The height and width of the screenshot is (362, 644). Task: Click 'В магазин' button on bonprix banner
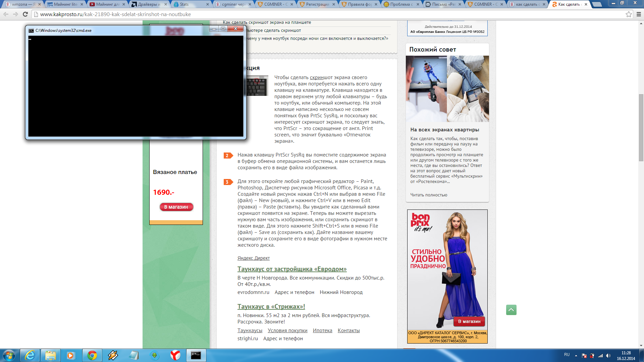point(469,321)
